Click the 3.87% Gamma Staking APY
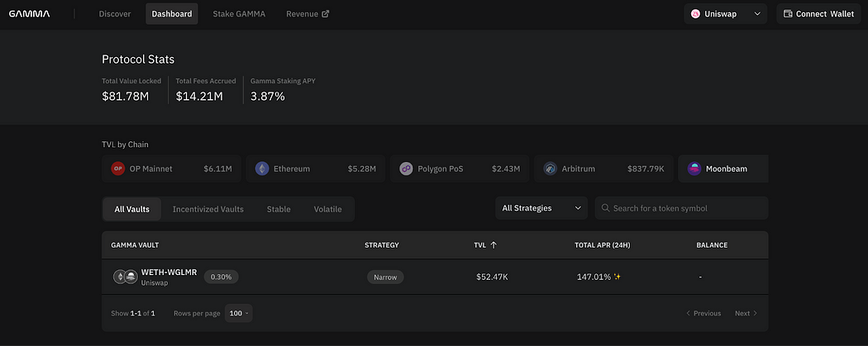This screenshot has height=346, width=868. [x=267, y=96]
